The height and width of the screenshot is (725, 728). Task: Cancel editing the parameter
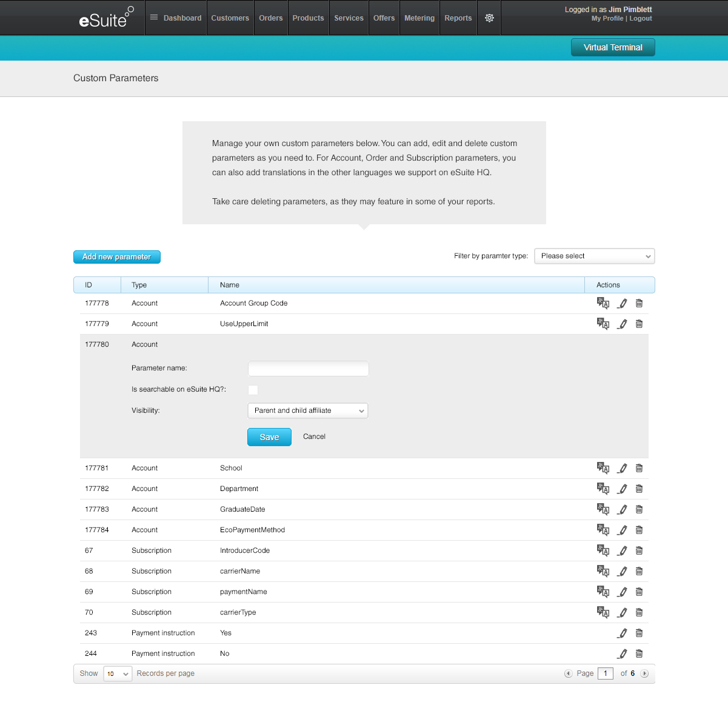point(314,436)
